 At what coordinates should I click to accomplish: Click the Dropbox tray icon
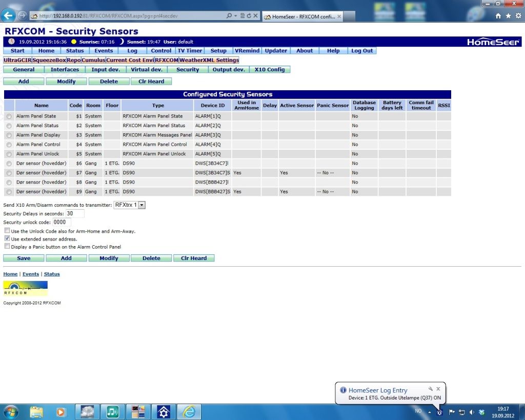point(481,412)
